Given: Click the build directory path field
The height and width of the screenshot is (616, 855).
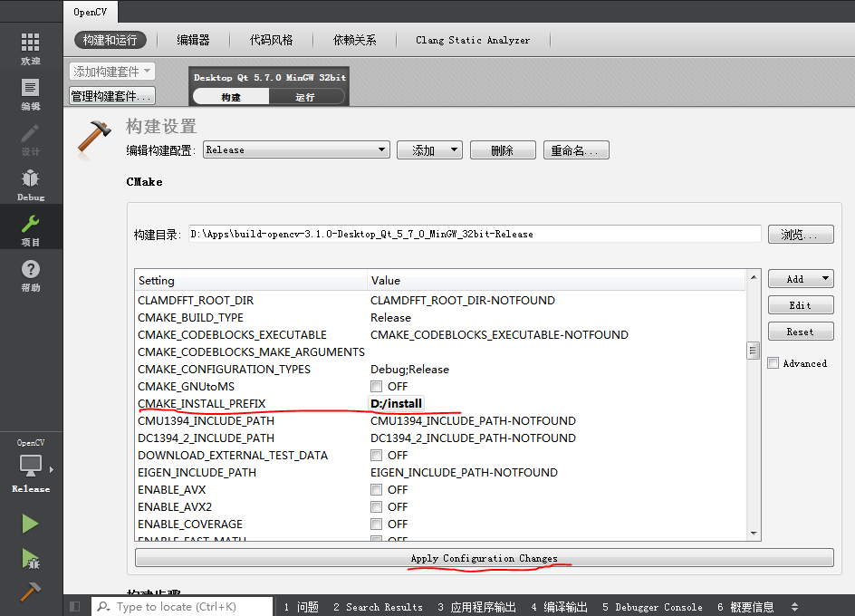Looking at the screenshot, I should click(x=475, y=234).
